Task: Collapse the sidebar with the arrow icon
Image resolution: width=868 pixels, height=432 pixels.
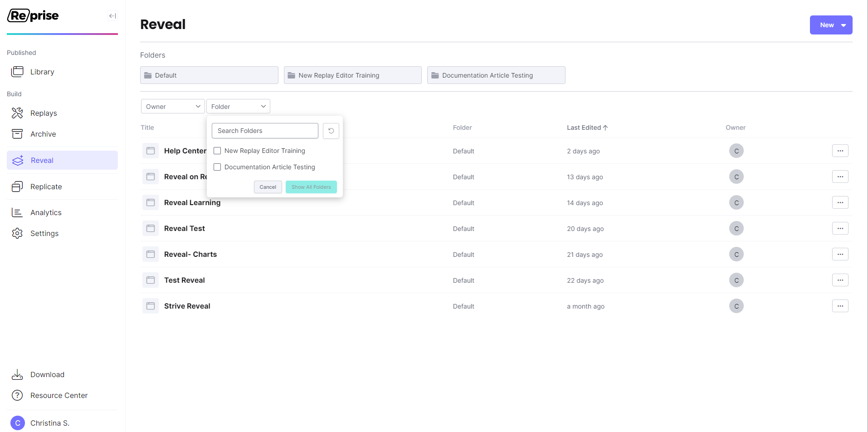Action: pyautogui.click(x=112, y=16)
